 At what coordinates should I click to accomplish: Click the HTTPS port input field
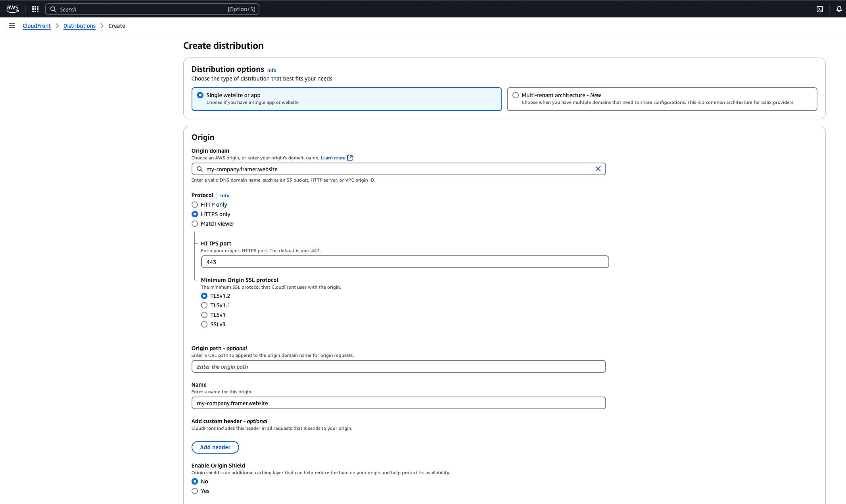click(405, 262)
